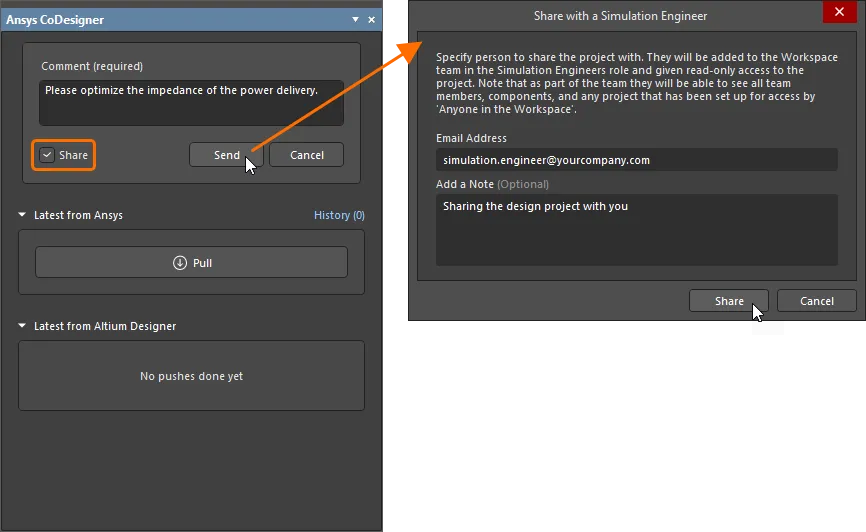Open the History (0) link

pyautogui.click(x=339, y=215)
